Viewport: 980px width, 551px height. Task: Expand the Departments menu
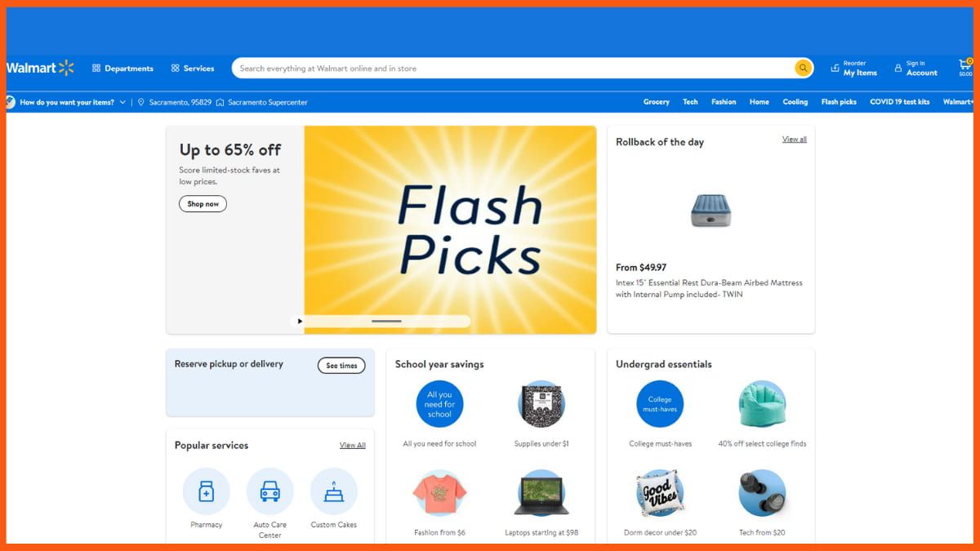pyautogui.click(x=122, y=69)
